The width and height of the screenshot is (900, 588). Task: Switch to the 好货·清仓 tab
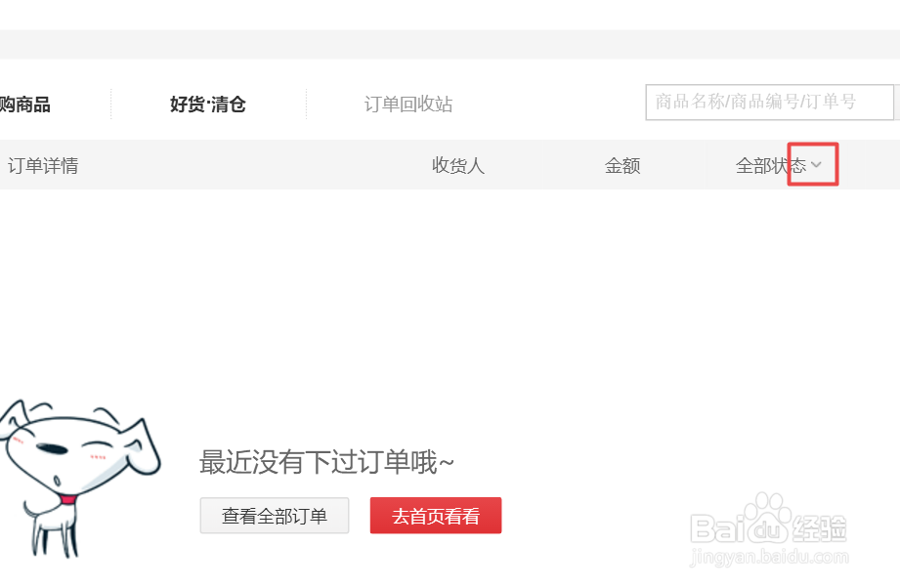click(x=208, y=105)
